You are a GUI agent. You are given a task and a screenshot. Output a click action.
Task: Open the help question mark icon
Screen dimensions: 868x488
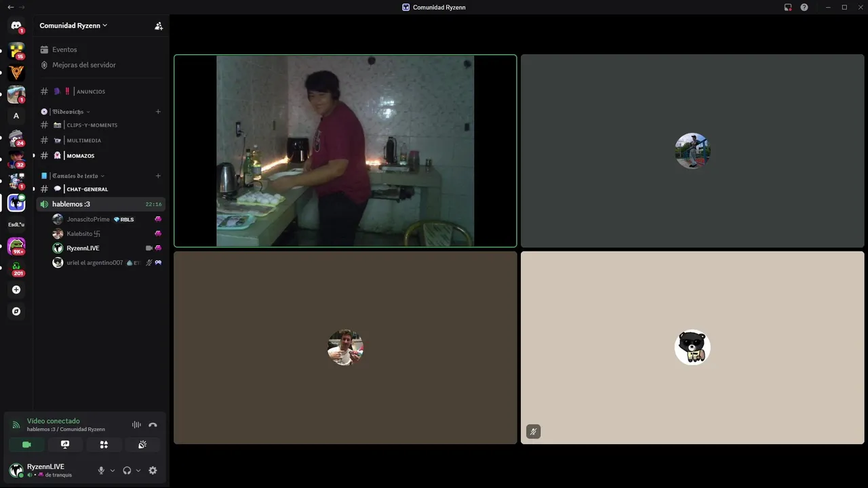click(x=804, y=7)
